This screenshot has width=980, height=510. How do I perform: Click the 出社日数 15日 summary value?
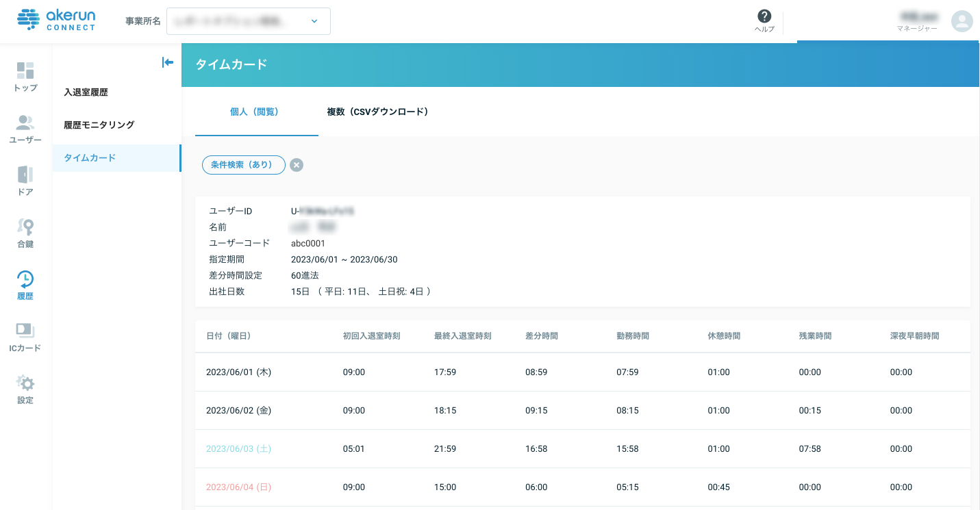[361, 292]
